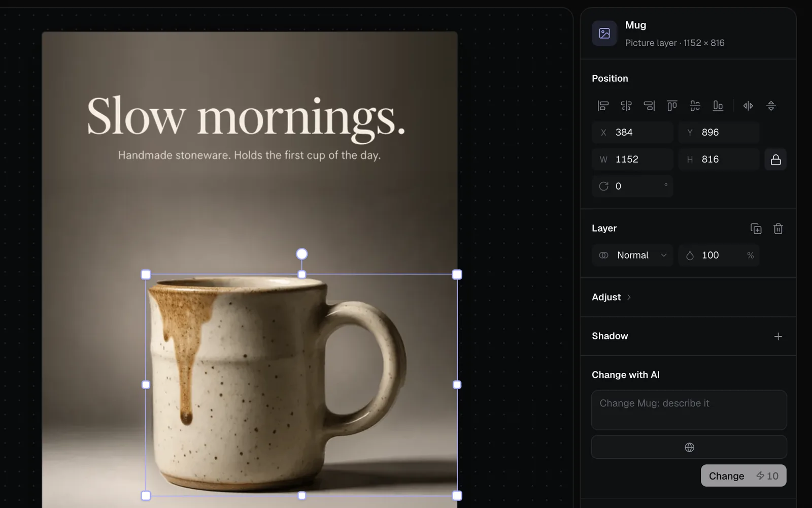The height and width of the screenshot is (508, 812).
Task: Toggle aspect ratio lock
Action: pos(775,160)
